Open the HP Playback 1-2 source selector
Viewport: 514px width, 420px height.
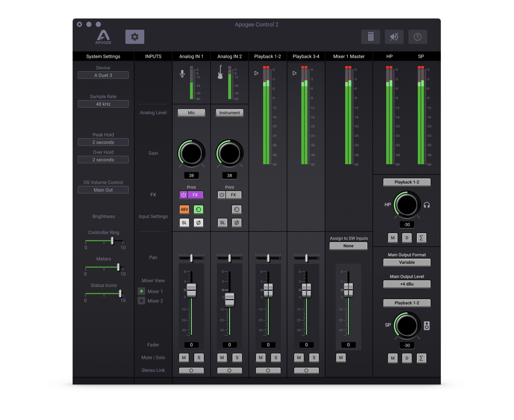coord(407,182)
